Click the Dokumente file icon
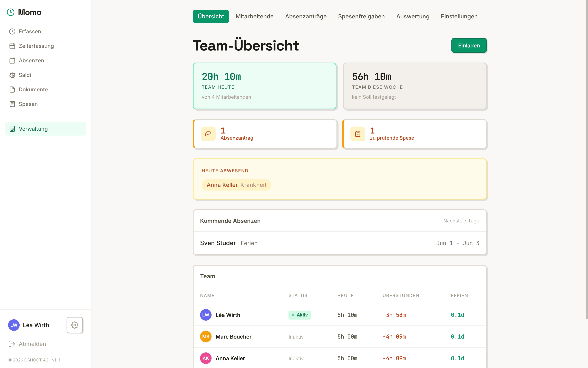 coord(12,90)
